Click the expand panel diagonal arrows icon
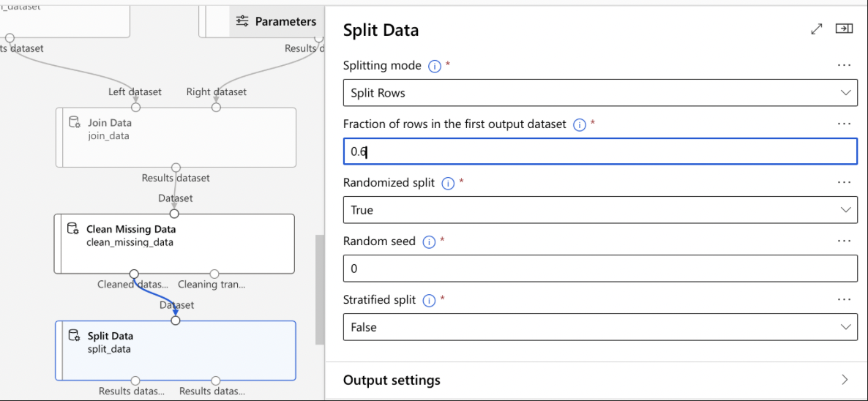 click(817, 29)
